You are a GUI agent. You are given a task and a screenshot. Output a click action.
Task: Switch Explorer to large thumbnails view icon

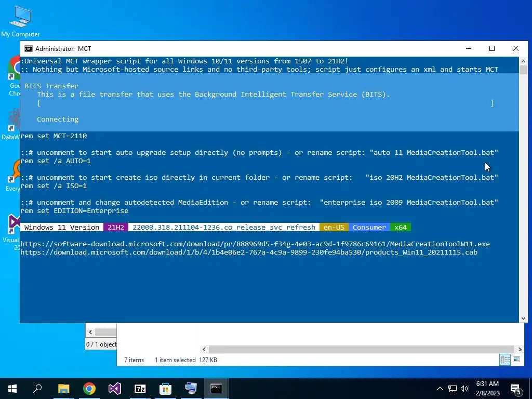coord(516,360)
